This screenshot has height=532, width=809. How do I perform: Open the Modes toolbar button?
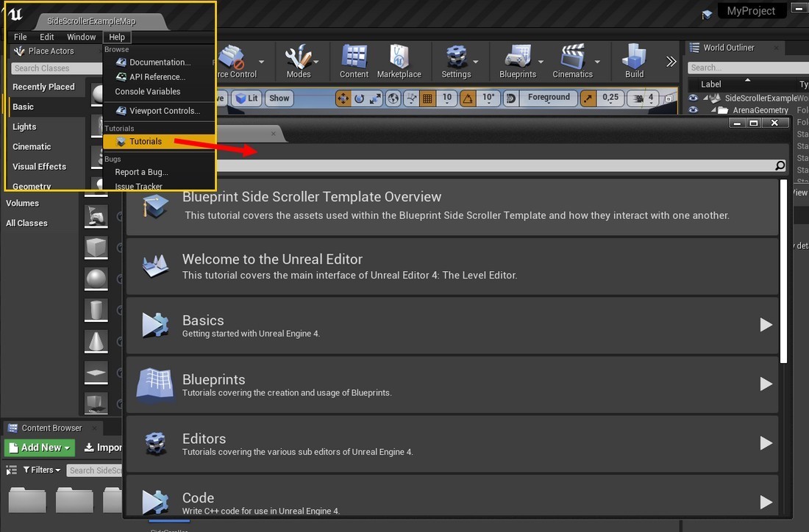(x=299, y=61)
